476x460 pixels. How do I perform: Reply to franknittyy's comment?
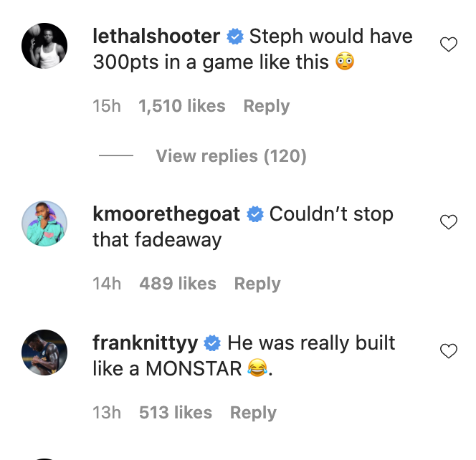253,413
